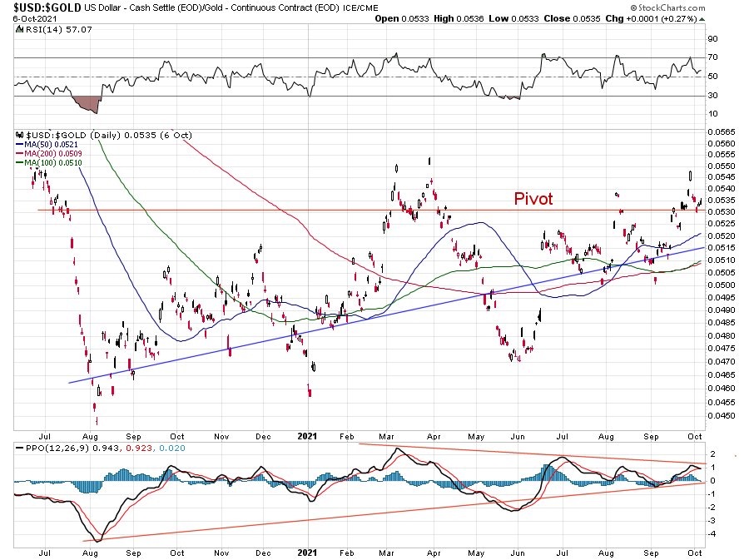The image size is (749, 560).
Task: Click the price axis label 0.0530
Action: click(x=722, y=212)
